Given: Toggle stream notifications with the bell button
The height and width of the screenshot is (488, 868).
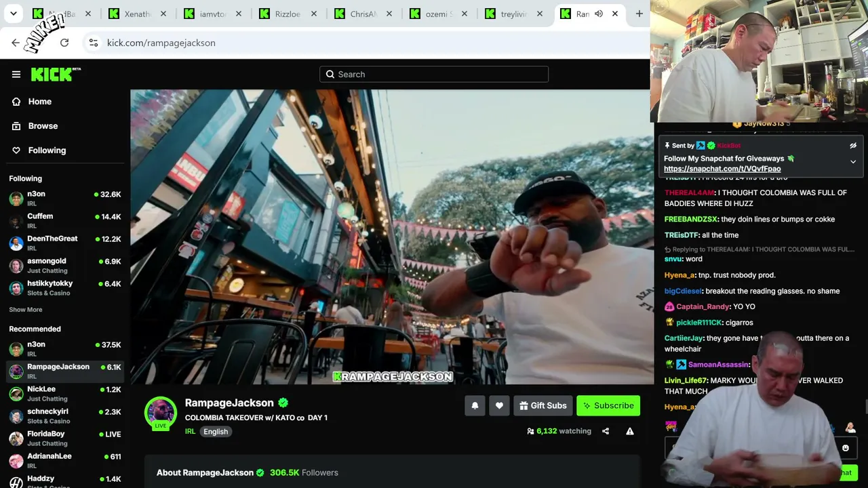Looking at the screenshot, I should coord(475,406).
